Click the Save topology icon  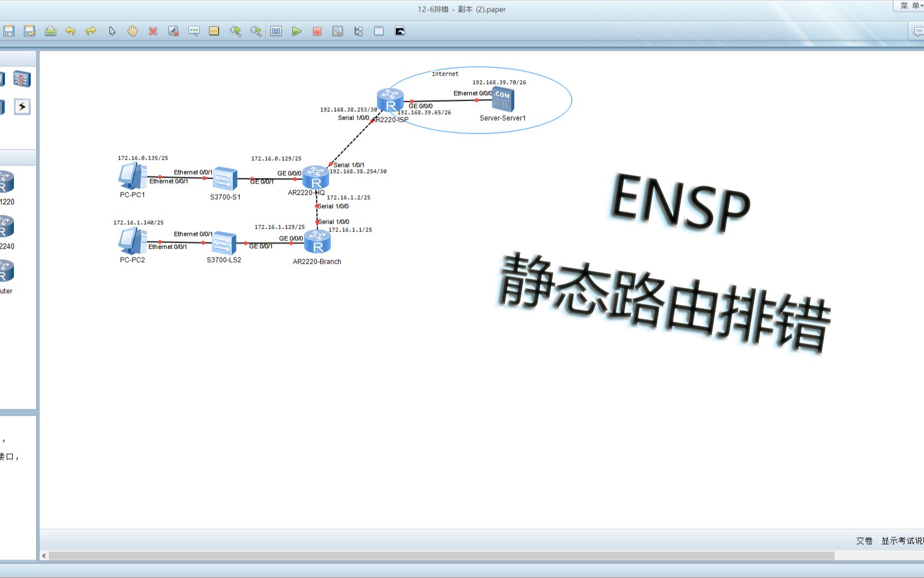point(9,31)
